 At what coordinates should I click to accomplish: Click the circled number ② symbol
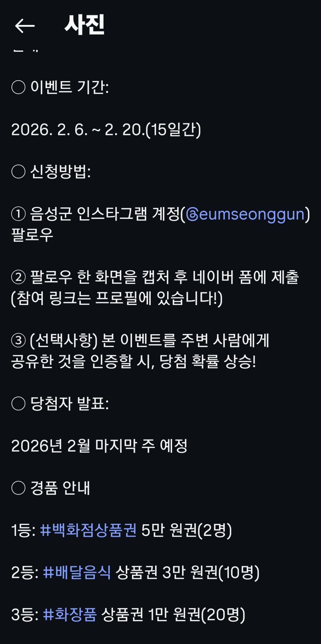(18, 278)
